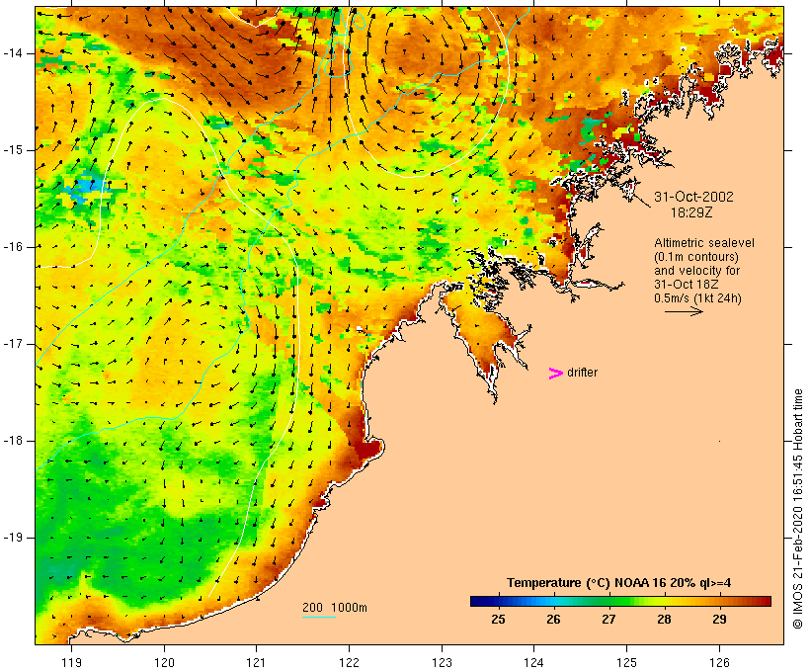This screenshot has height=672, width=810.
Task: Click latitude axis label '-17'
Action: (12, 344)
